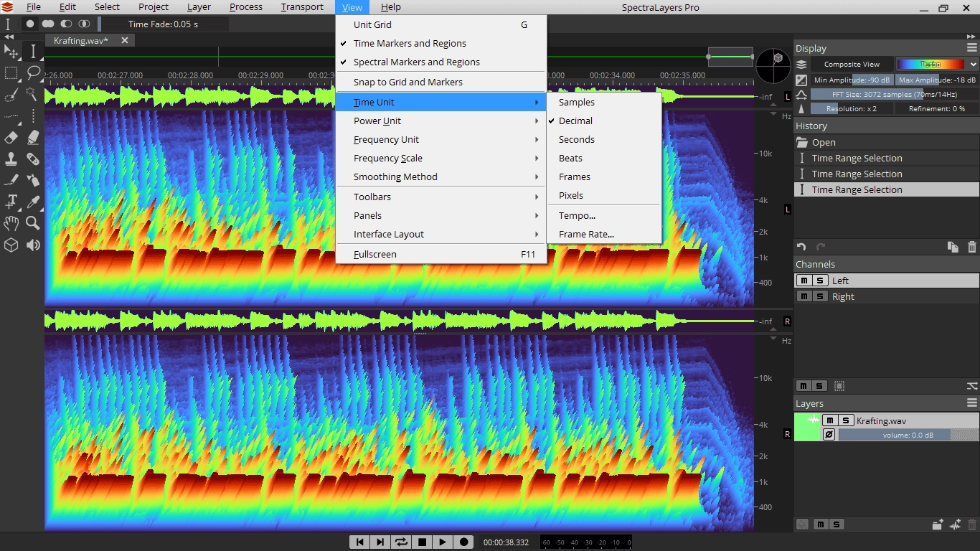
Task: Expand the Frequency Scale submenu
Action: pyautogui.click(x=441, y=158)
